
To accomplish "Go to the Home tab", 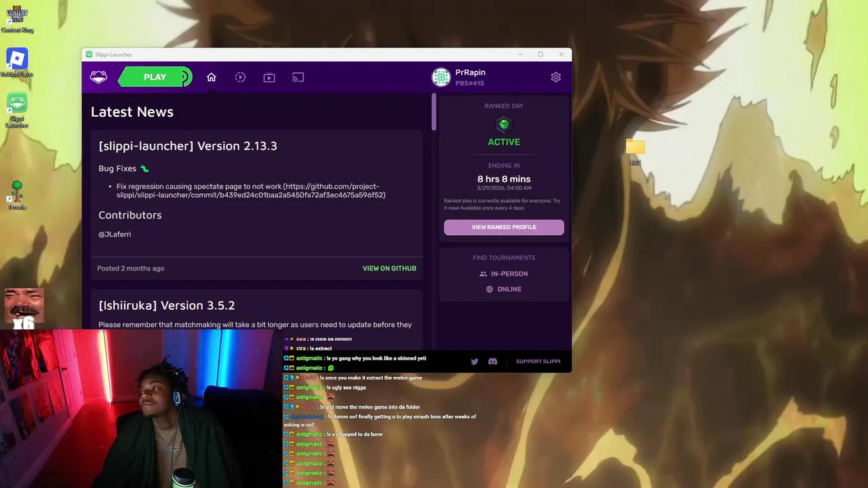I will coord(212,77).
